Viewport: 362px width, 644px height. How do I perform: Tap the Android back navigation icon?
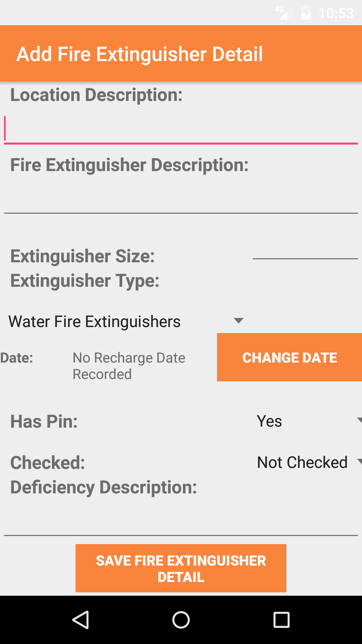click(x=80, y=620)
